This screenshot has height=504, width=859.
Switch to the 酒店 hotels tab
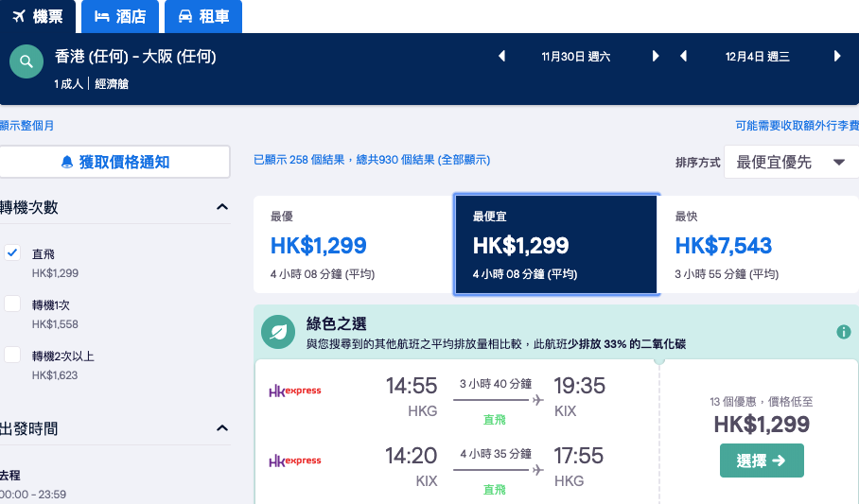(x=120, y=16)
